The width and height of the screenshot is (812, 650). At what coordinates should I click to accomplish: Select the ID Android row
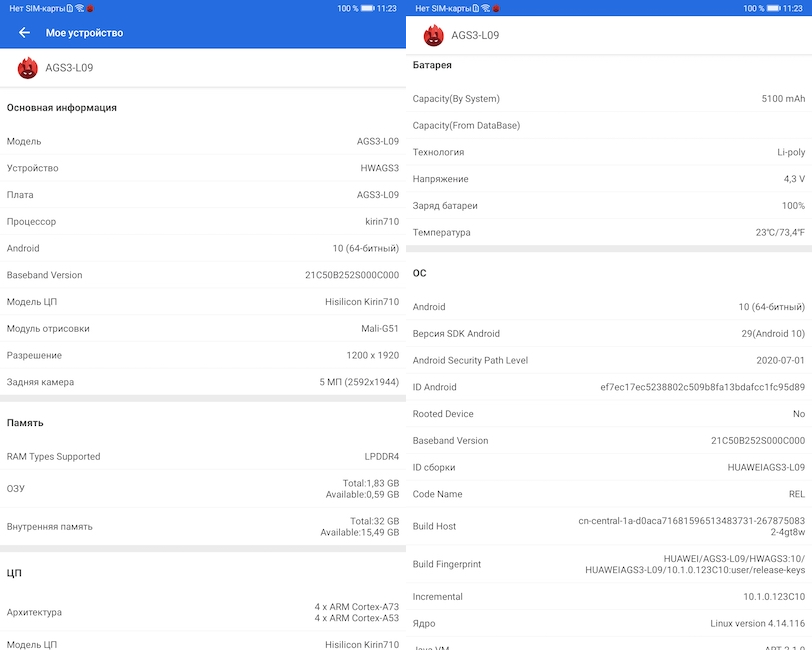(609, 387)
